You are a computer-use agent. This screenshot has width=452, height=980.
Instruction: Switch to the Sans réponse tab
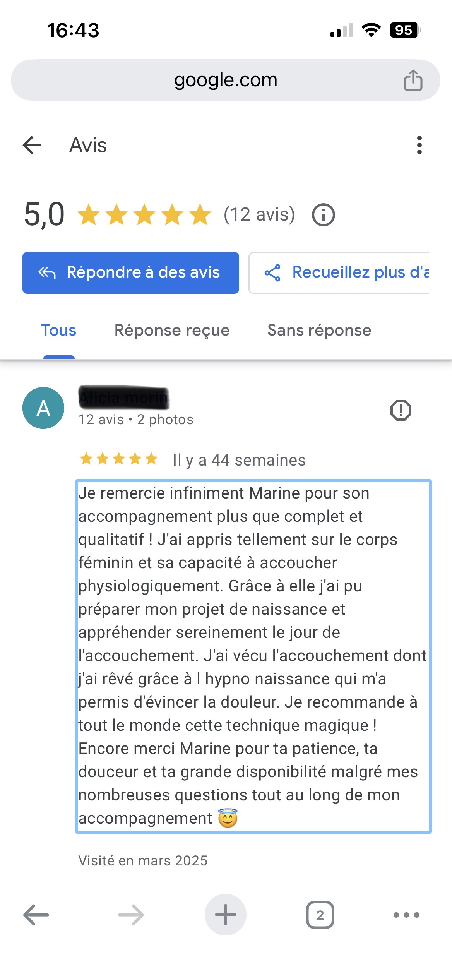319,331
